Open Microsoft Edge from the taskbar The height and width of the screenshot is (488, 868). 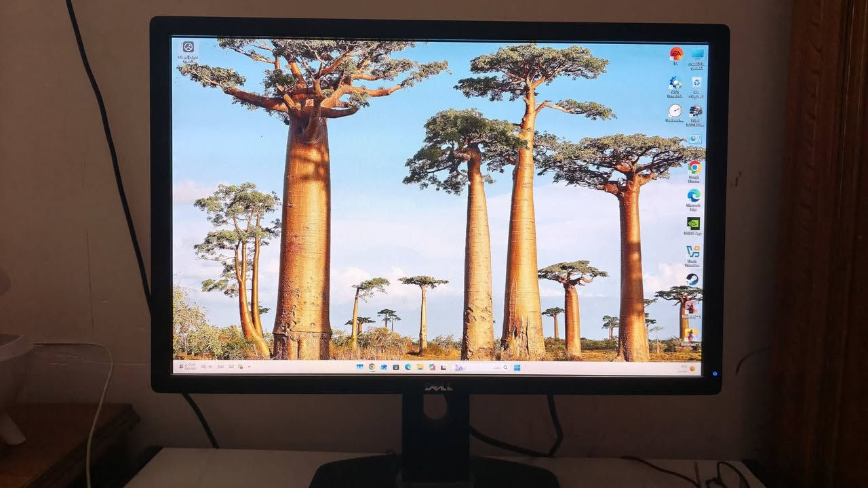pos(408,367)
